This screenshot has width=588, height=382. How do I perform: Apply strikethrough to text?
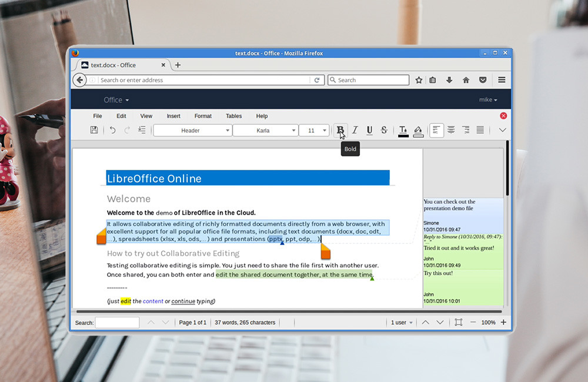(x=384, y=130)
